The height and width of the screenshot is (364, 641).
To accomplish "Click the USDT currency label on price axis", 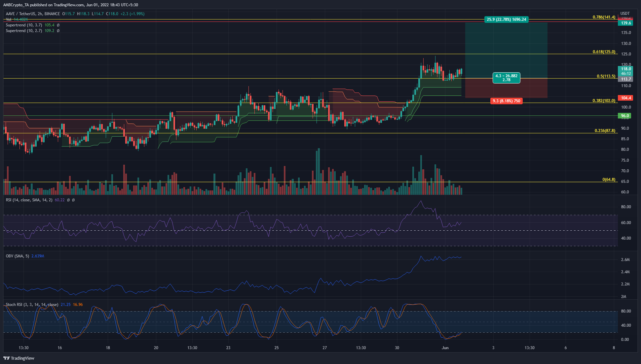I will tap(625, 14).
